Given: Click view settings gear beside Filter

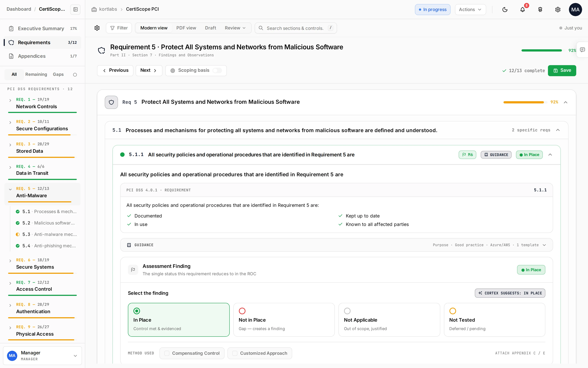Looking at the screenshot, I should [x=97, y=28].
